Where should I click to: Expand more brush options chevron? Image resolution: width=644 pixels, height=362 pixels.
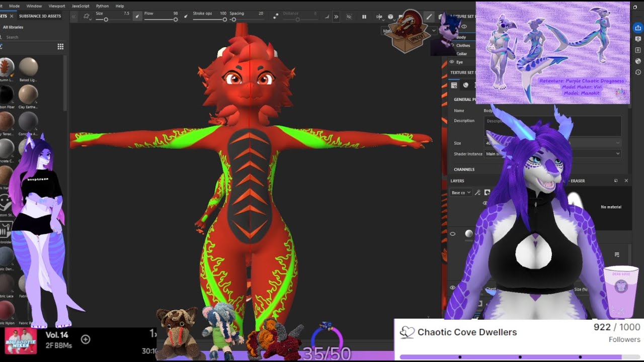coord(336,17)
